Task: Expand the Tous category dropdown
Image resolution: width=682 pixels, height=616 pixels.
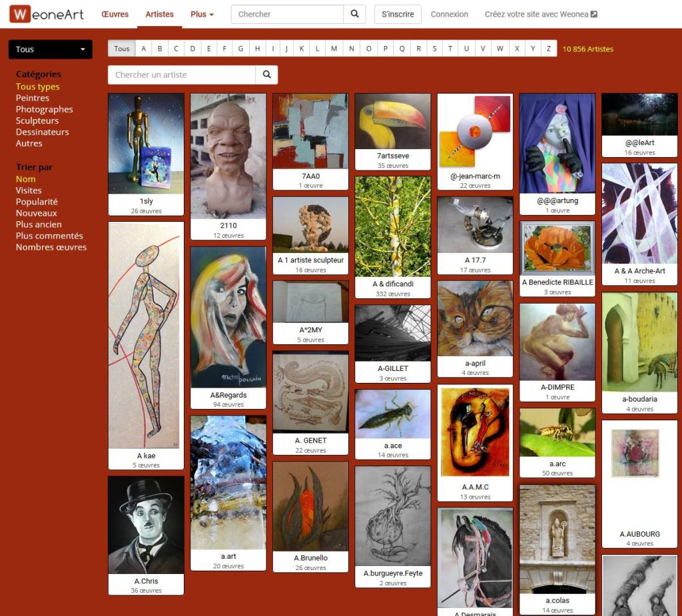Action: pos(51,49)
